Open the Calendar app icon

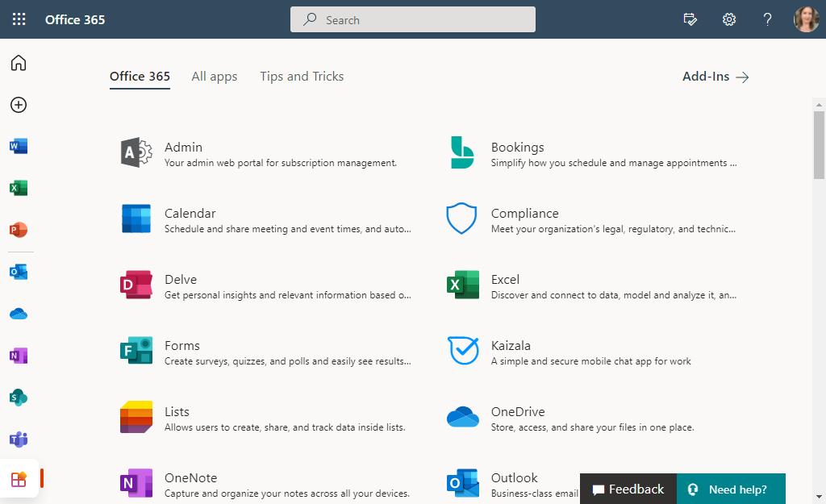click(x=136, y=219)
